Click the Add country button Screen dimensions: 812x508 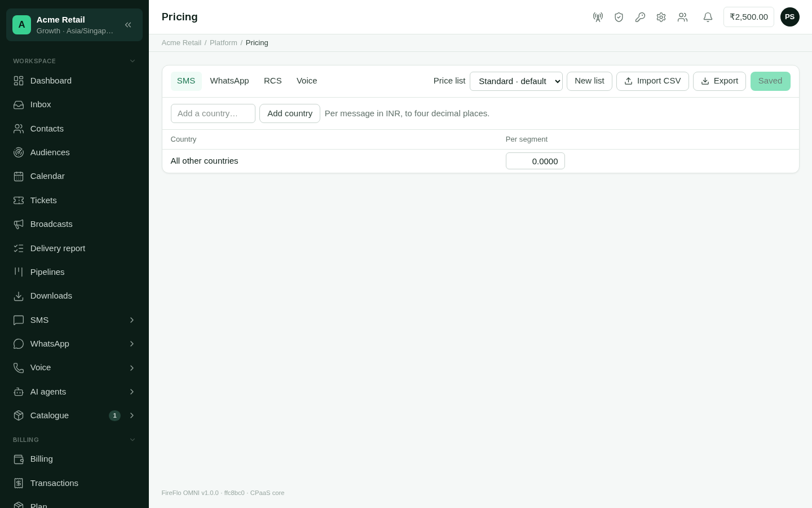290,113
